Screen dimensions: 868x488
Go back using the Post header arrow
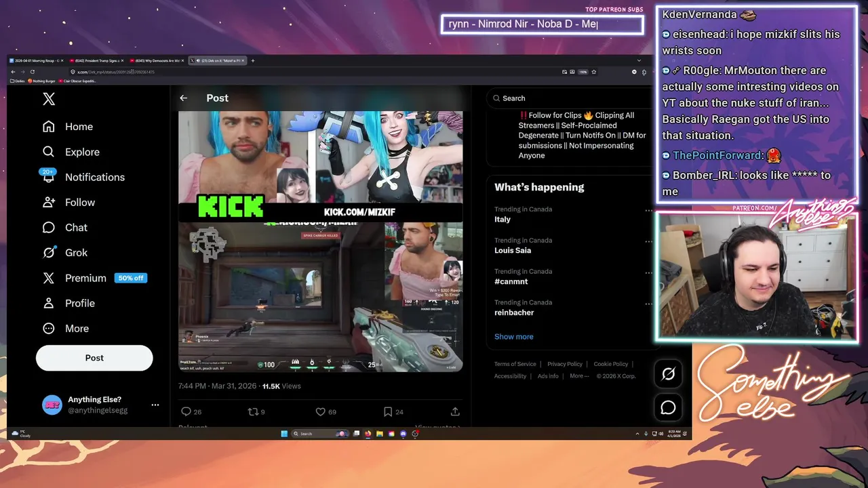point(183,98)
